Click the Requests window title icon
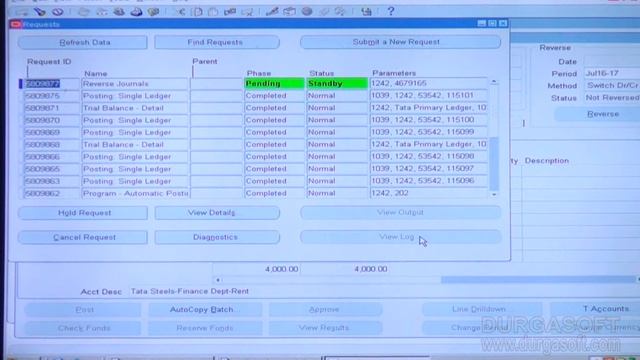 [16, 24]
